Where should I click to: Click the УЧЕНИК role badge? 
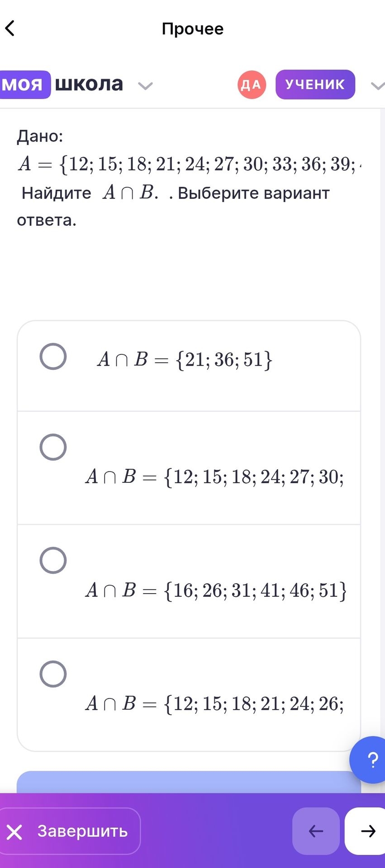(x=315, y=85)
